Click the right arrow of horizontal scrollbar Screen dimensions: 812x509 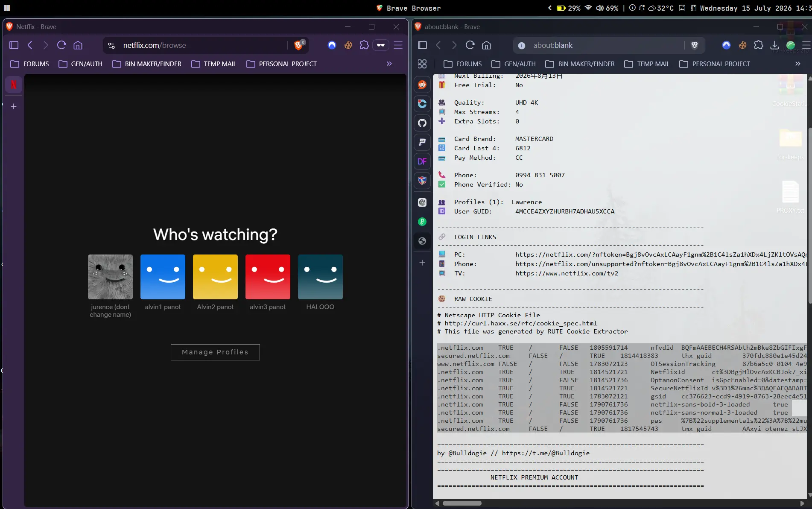click(802, 503)
